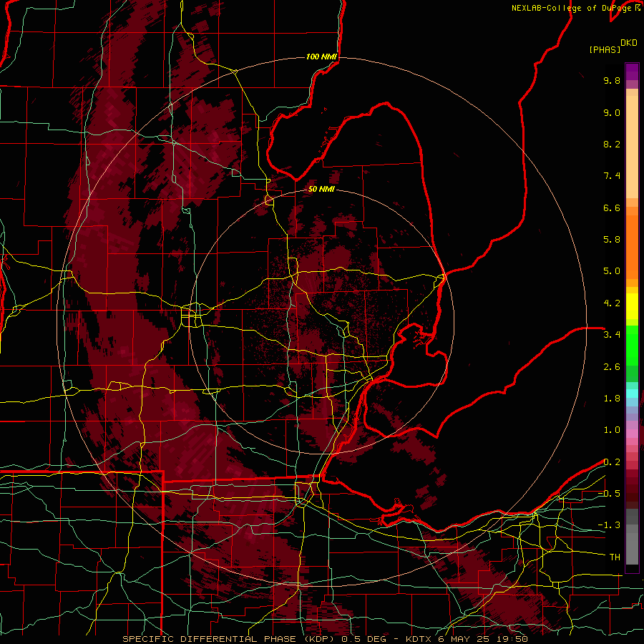Select the 2.6 scale value
The image size is (644, 644).
tap(612, 367)
